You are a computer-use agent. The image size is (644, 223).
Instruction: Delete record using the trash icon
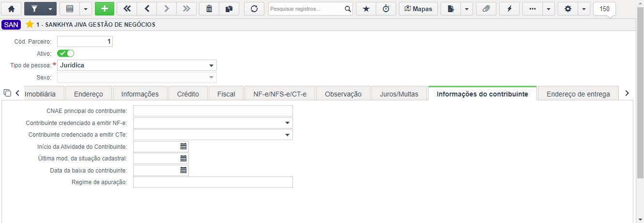(209, 9)
